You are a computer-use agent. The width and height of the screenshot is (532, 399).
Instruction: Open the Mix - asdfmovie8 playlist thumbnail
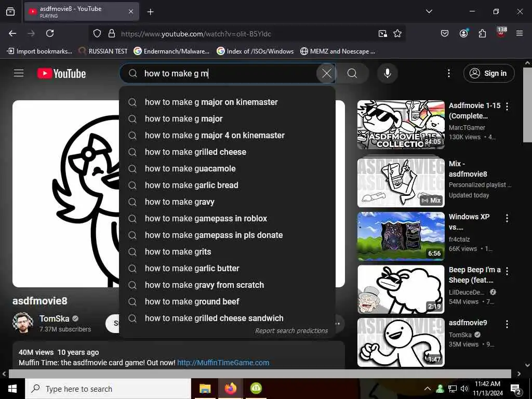coord(401,183)
